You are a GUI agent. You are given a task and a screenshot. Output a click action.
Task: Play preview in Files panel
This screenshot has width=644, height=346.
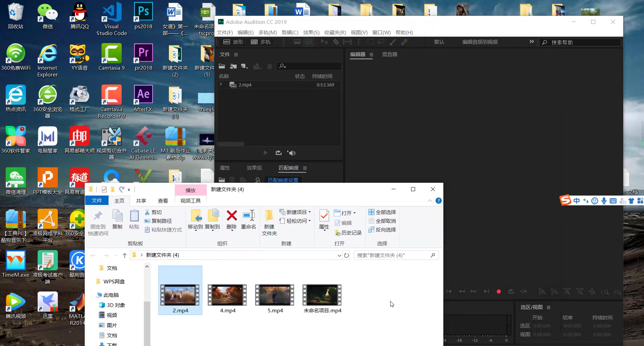tap(266, 153)
